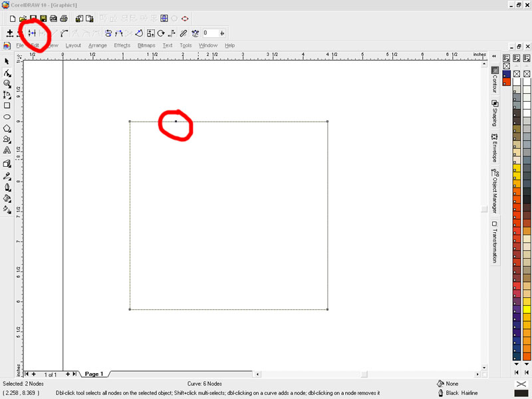Screen dimensions: 532x399
Task: Click the CorelDRAW document icon beside File
Action: (x=7, y=45)
